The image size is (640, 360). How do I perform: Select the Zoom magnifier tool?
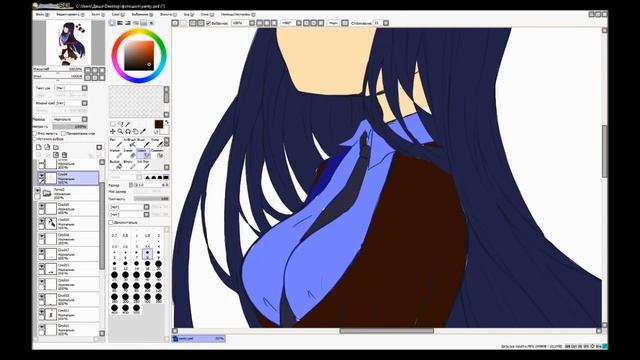pyautogui.click(x=120, y=131)
